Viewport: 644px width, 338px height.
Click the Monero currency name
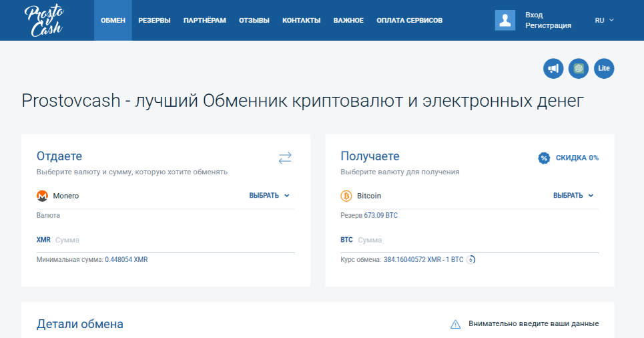(x=65, y=196)
